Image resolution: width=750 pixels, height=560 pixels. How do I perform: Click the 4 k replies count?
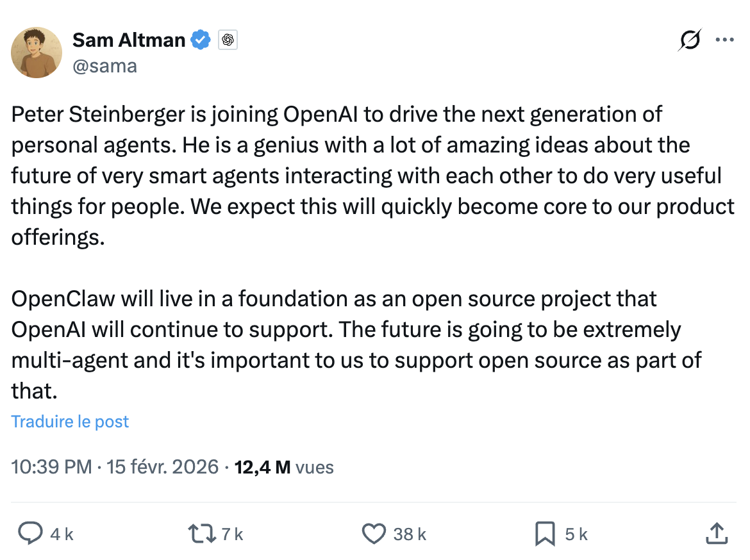[62, 534]
